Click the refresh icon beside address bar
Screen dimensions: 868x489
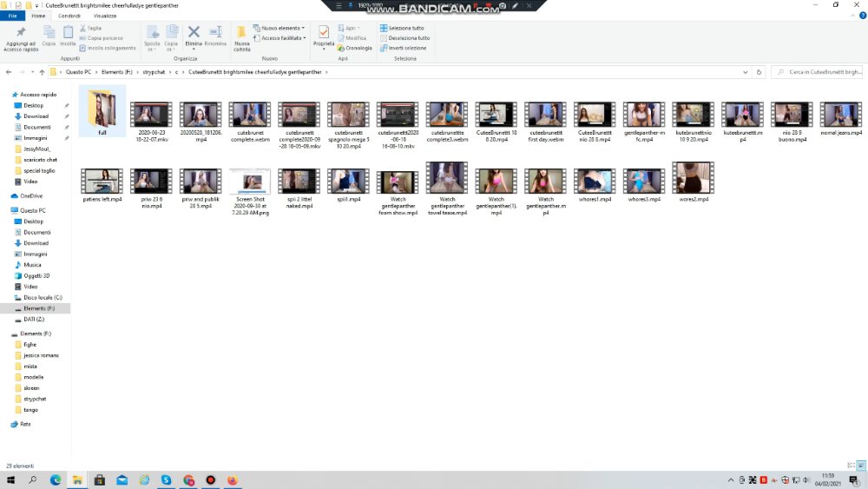759,72
